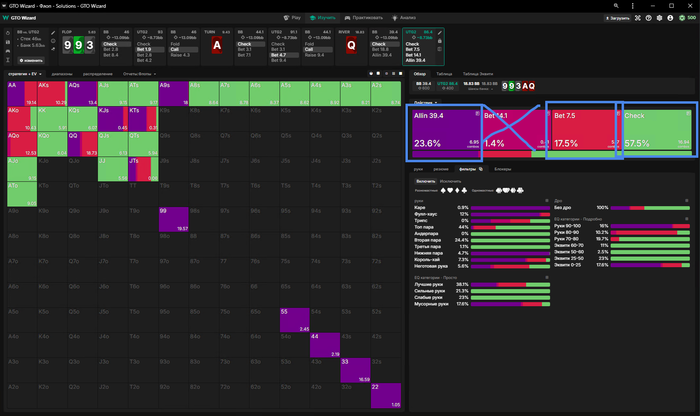Click the 'Загрузить' upload button
Screen dimensions: 700x416
[617, 18]
